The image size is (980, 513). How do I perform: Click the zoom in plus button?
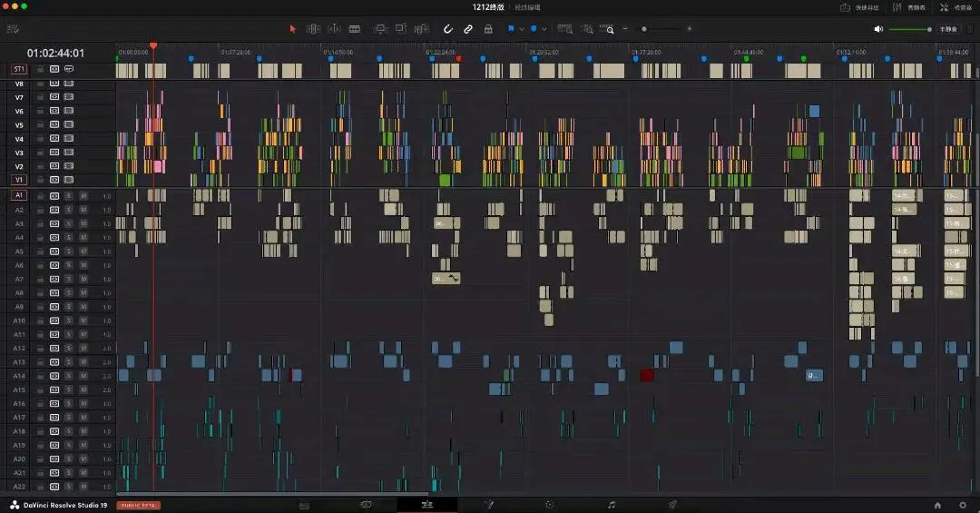(690, 29)
